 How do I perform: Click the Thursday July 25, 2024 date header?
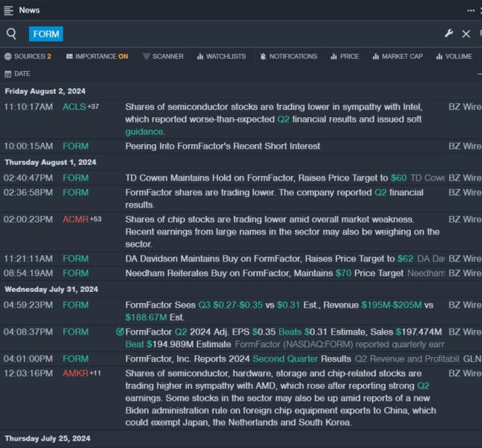48,438
